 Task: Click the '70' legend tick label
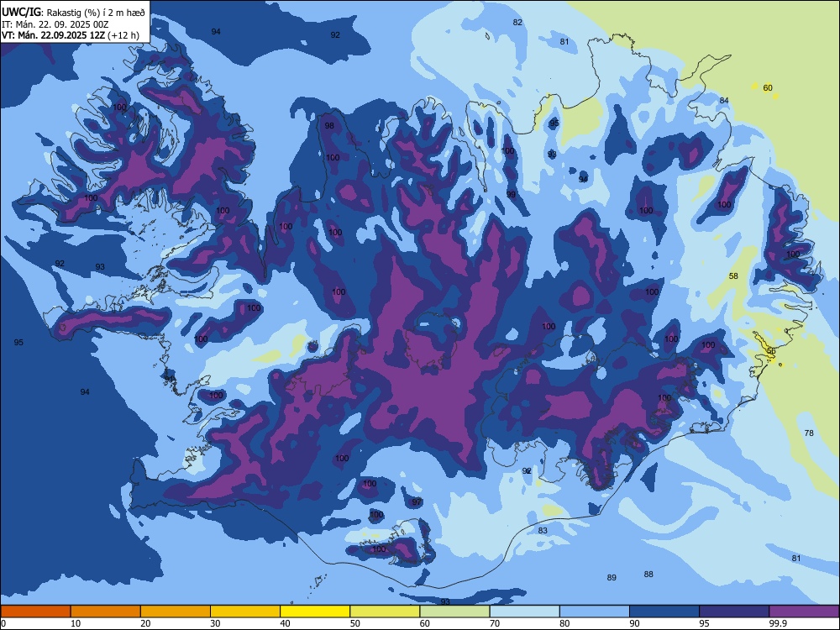495,623
